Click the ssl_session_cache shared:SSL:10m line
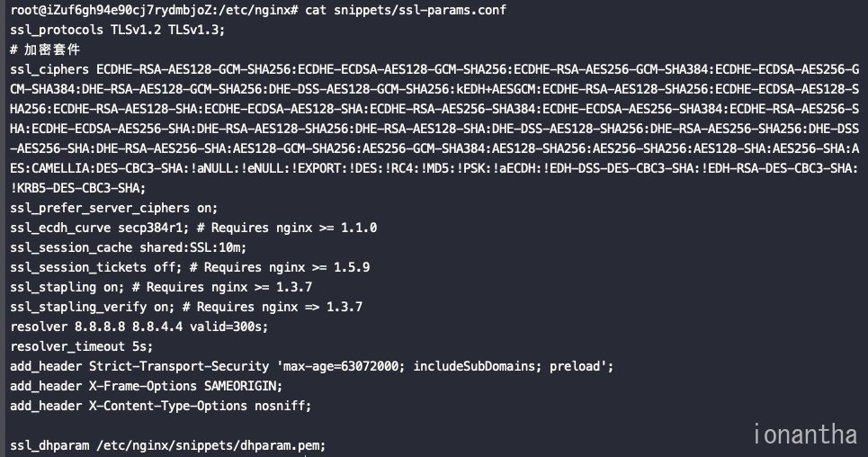This screenshot has width=868, height=457. point(128,247)
